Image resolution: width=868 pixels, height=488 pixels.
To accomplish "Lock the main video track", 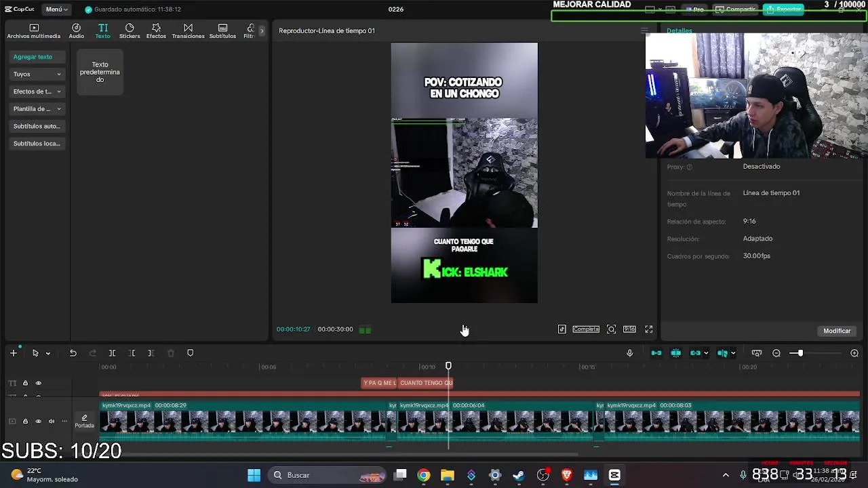I will click(25, 422).
